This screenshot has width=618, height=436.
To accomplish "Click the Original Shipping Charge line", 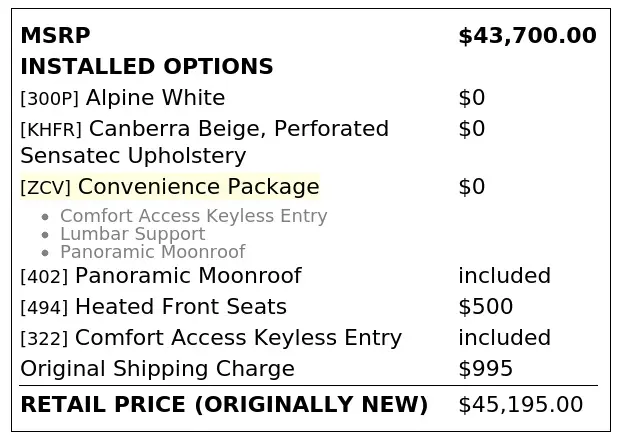I will pos(157,369).
